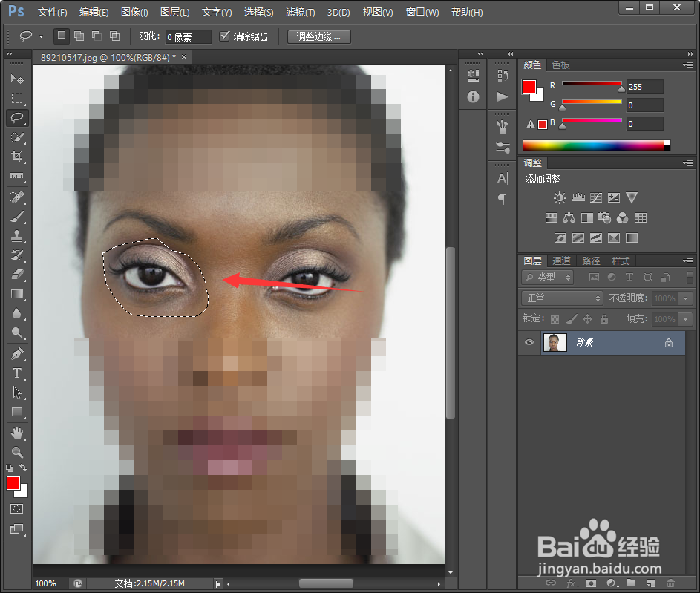Select the Brush tool
700x593 pixels.
[x=17, y=217]
